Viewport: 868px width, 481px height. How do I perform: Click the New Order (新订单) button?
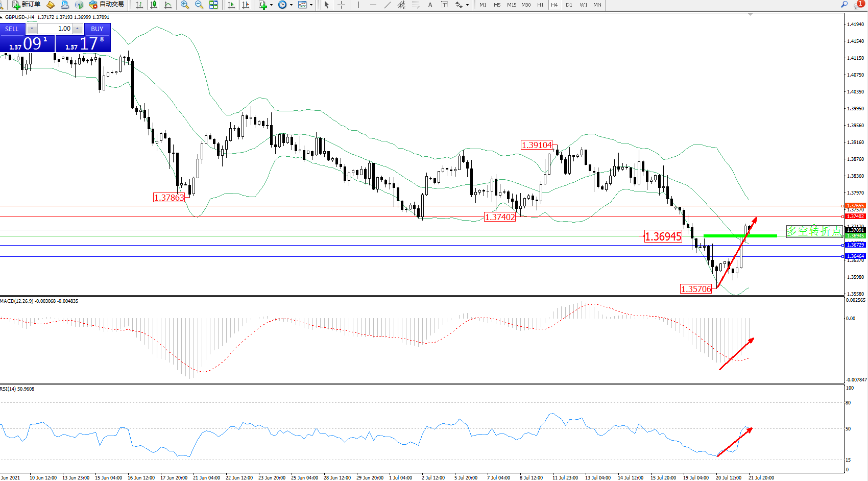point(26,5)
